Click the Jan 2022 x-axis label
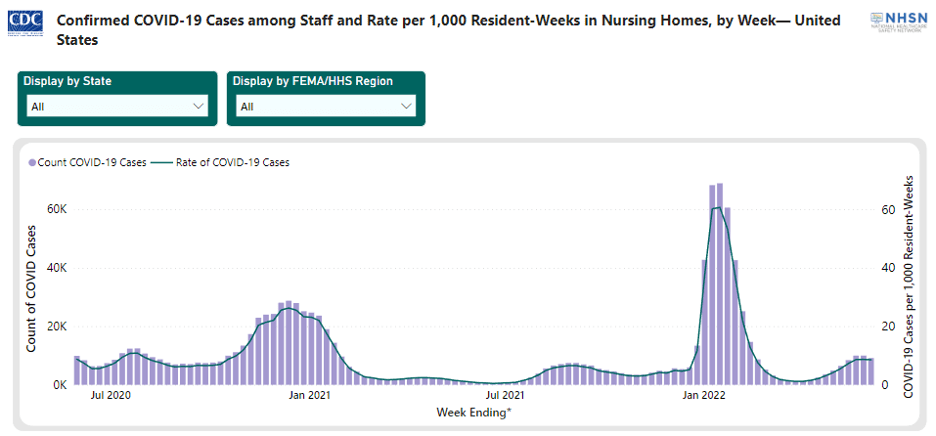The image size is (936, 436). click(x=705, y=396)
